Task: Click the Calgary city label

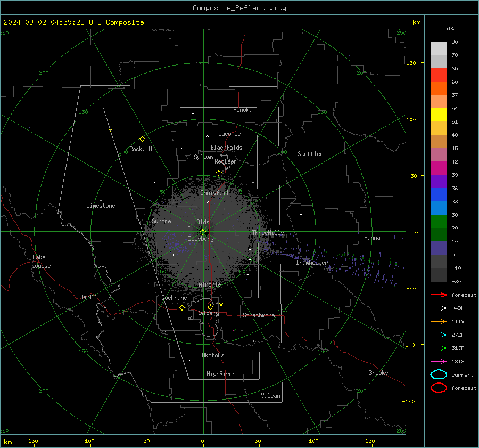Action: [208, 313]
